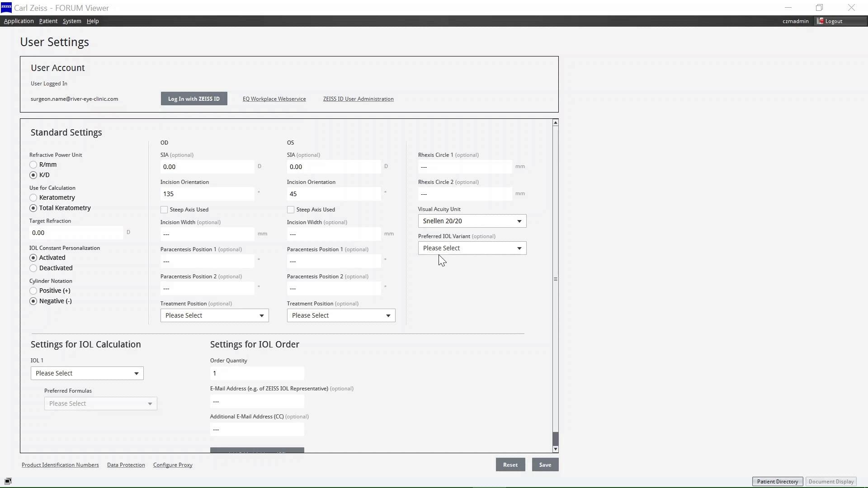The image size is (868, 488).
Task: Choose Total Keratometry for calculation
Action: pos(33,208)
